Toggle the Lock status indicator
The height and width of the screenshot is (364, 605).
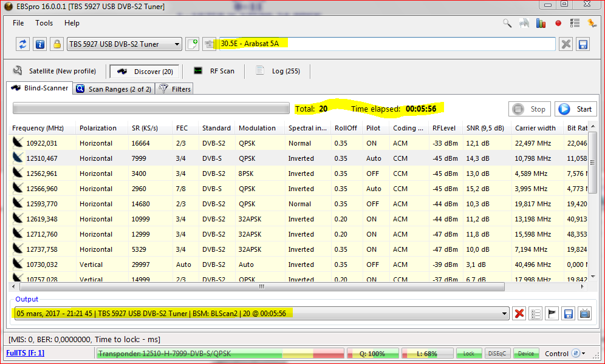pyautogui.click(x=469, y=354)
